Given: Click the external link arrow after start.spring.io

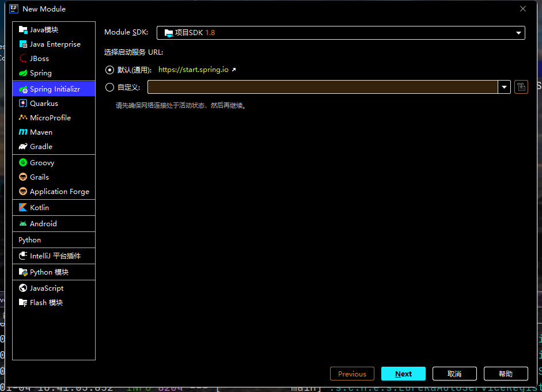Looking at the screenshot, I should pyautogui.click(x=234, y=70).
